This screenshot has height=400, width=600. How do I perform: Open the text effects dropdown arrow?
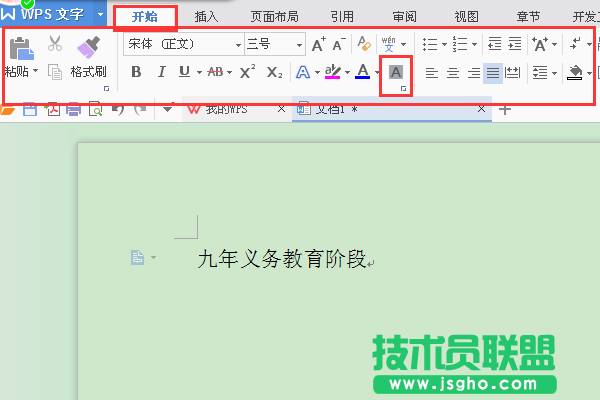[317, 72]
